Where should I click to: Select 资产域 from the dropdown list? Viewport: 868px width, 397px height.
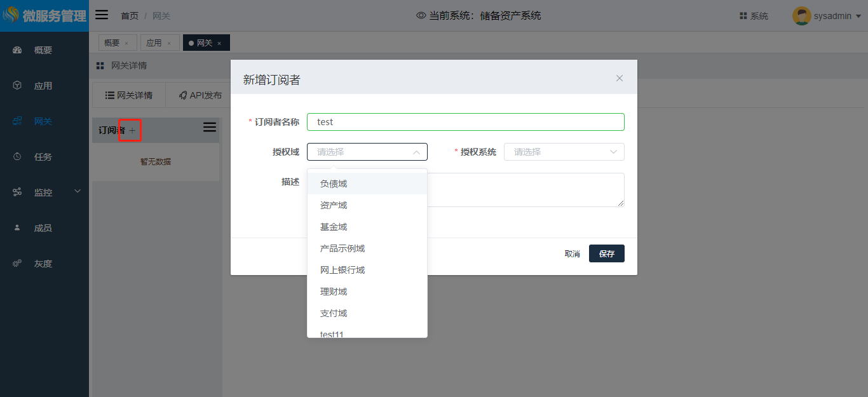pyautogui.click(x=334, y=205)
